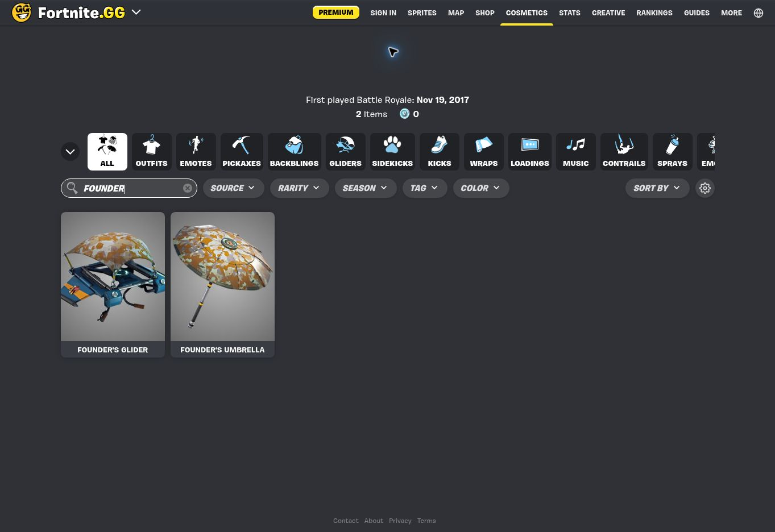The width and height of the screenshot is (775, 532).
Task: Open the Sort By dropdown
Action: 657,188
